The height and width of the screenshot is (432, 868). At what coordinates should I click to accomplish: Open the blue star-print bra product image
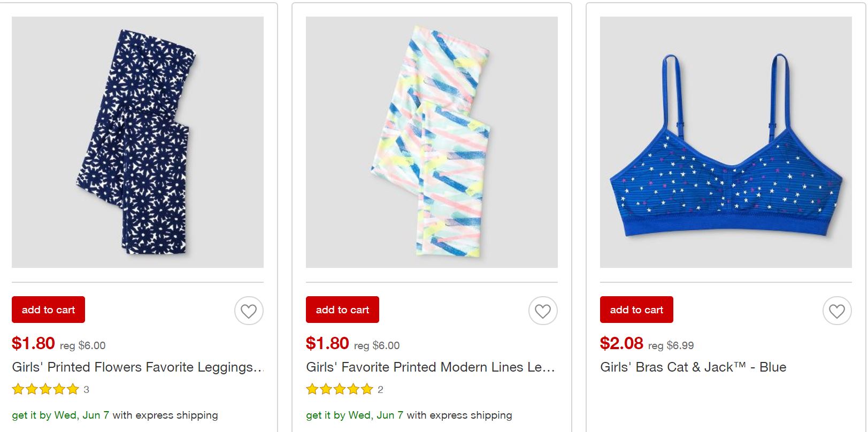point(726,142)
